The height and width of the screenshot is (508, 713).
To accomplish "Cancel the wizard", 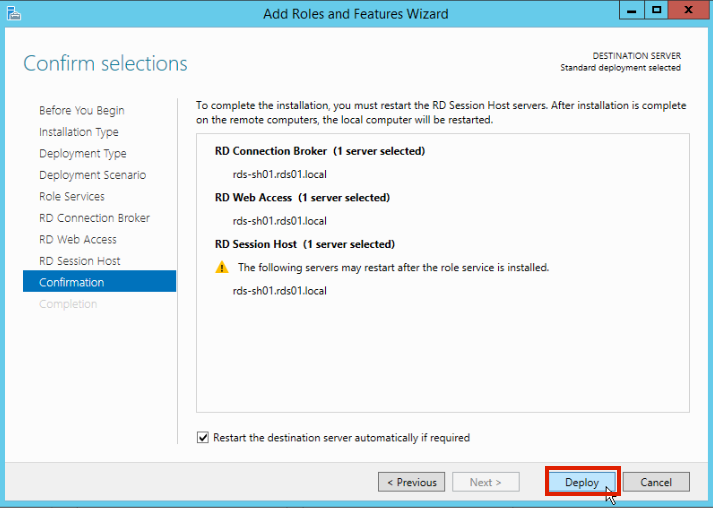I will (656, 482).
